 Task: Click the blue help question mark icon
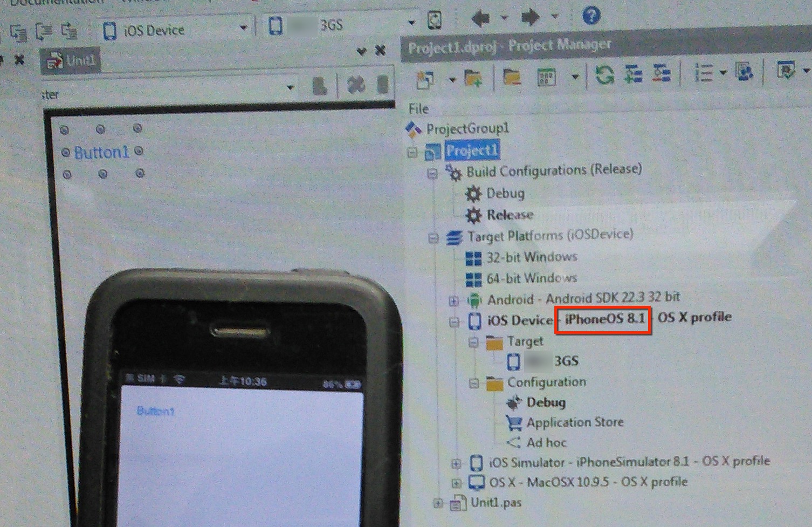pyautogui.click(x=591, y=16)
